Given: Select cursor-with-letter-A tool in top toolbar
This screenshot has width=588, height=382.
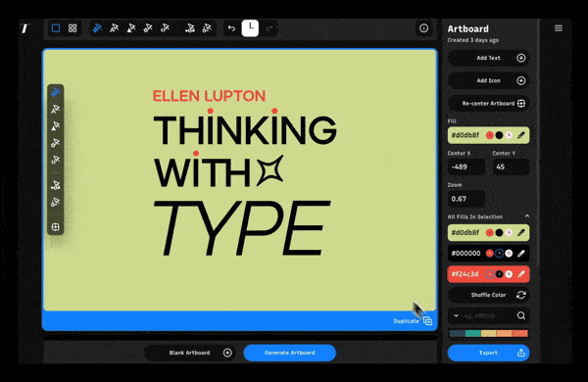Looking at the screenshot, I should click(x=114, y=28).
